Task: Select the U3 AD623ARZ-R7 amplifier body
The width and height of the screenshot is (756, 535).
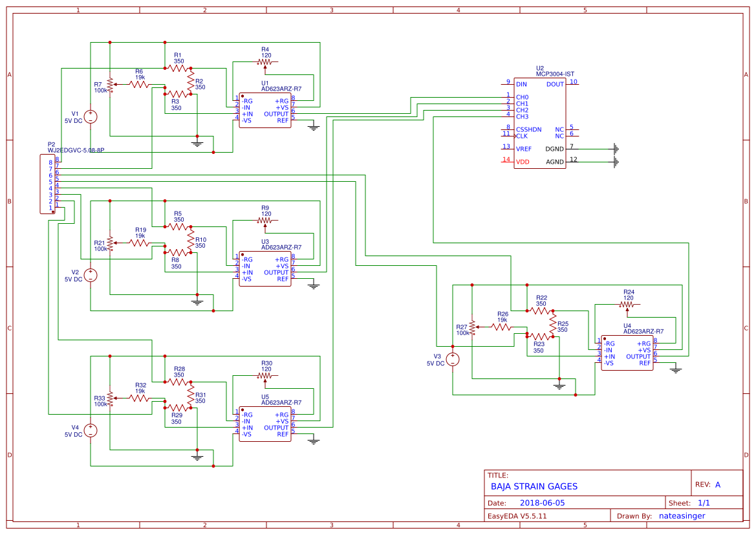Action: point(265,268)
